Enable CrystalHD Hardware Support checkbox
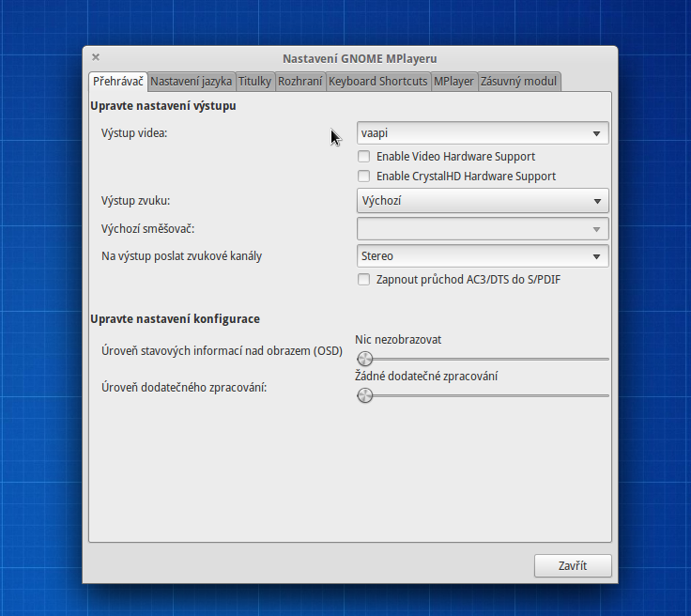 click(x=364, y=177)
